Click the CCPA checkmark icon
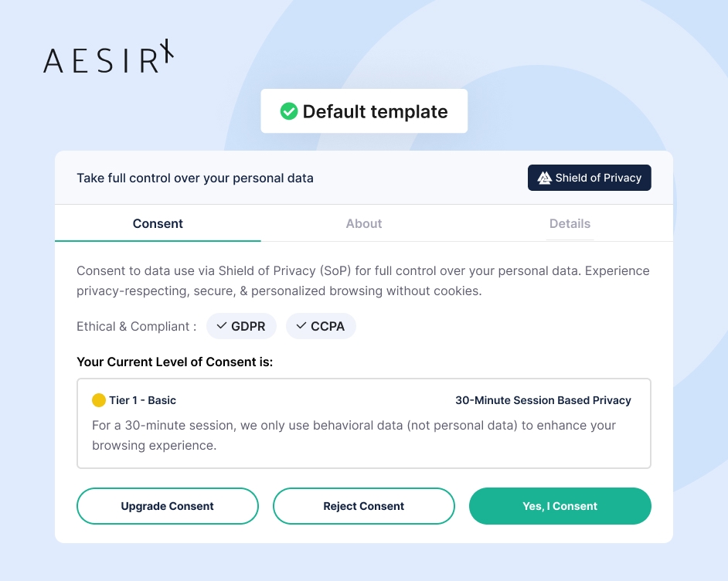Viewport: 728px width, 581px height. pyautogui.click(x=301, y=326)
